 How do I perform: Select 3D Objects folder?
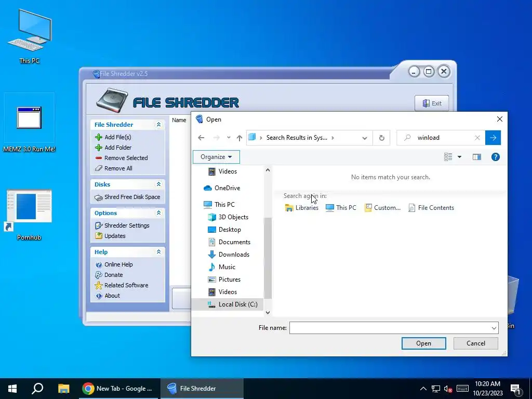pos(228,217)
